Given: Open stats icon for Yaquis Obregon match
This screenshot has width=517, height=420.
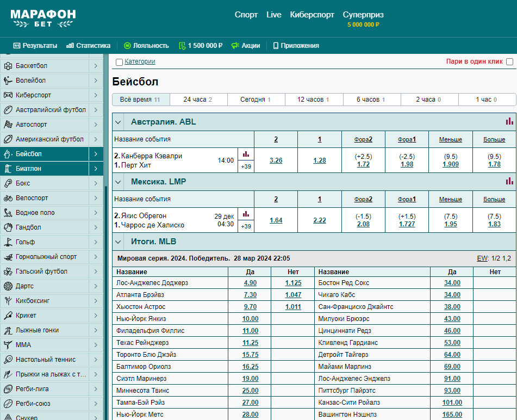Looking at the screenshot, I should pos(246,214).
